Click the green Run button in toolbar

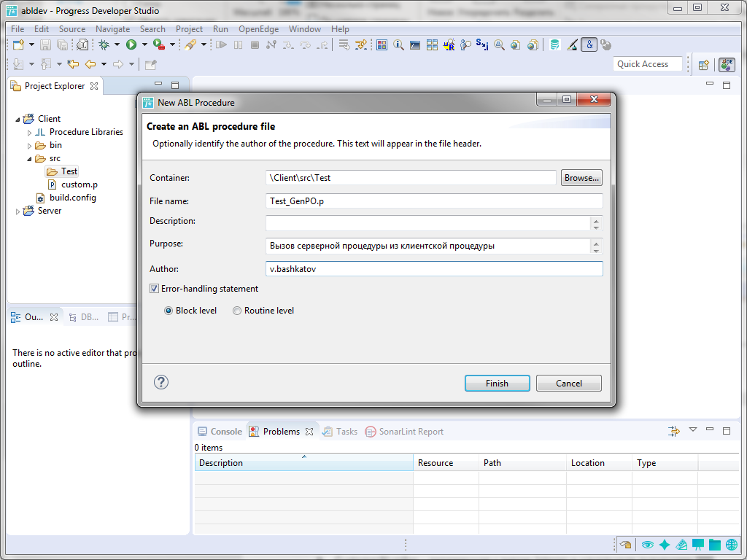131,44
